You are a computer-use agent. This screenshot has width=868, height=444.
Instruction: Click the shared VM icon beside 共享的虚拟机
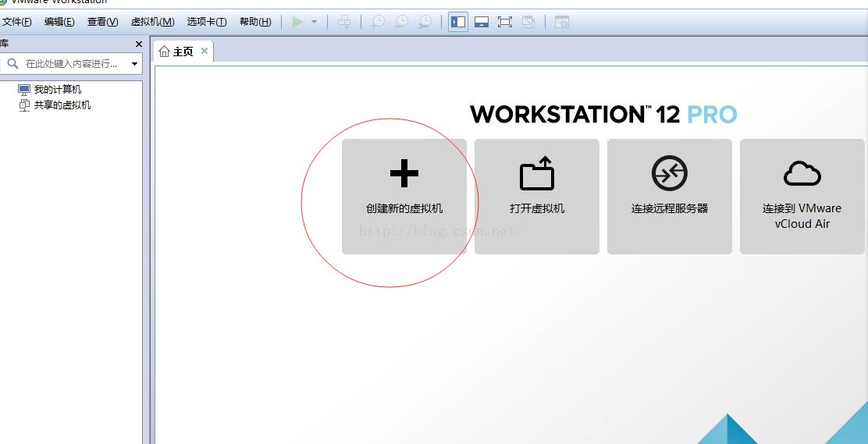[x=24, y=105]
